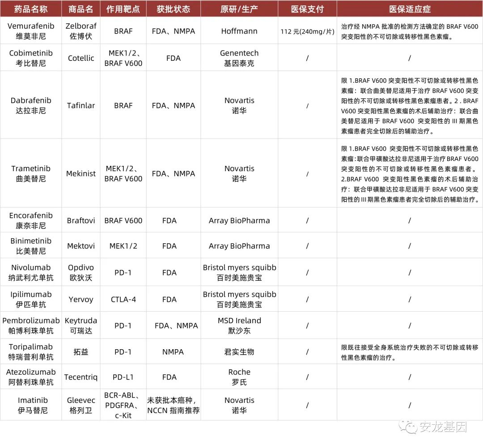
Task: Click the 未获批本癌种 NCCN 指南推荐 cell
Action: tap(174, 405)
